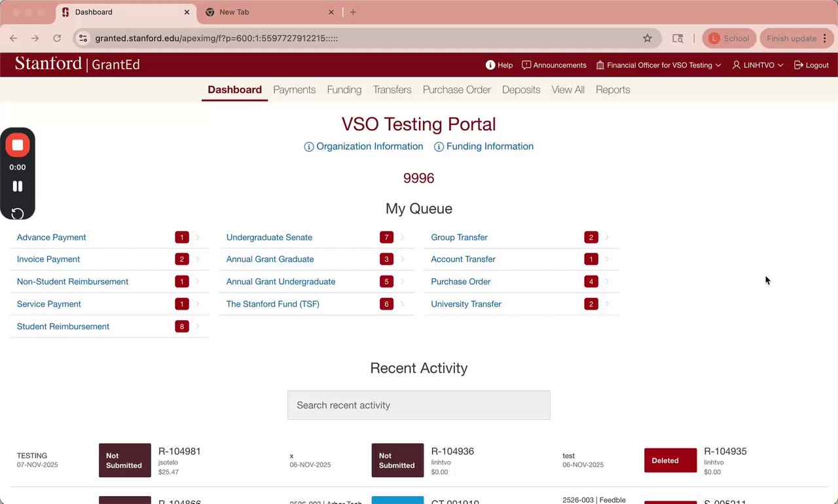
Task: Click the browser back arrow
Action: [x=14, y=39]
